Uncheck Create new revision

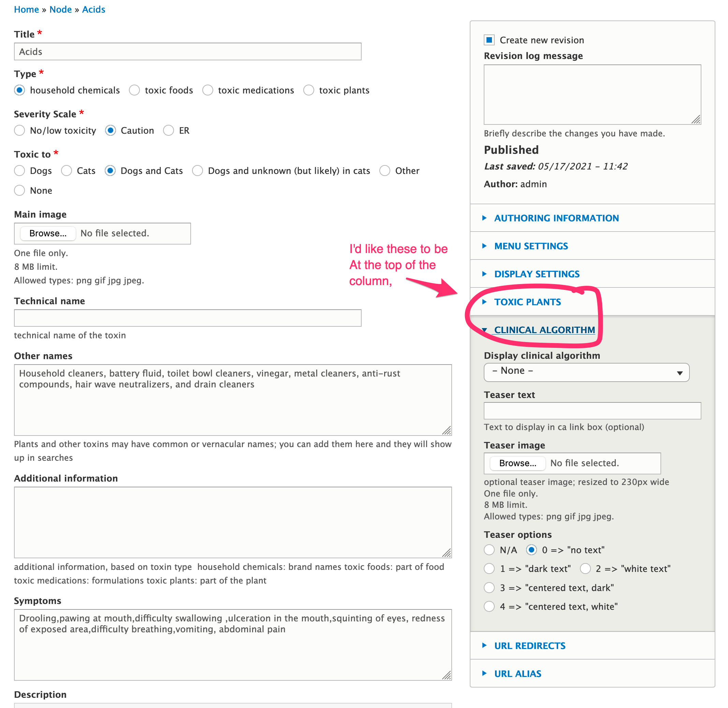click(x=489, y=40)
